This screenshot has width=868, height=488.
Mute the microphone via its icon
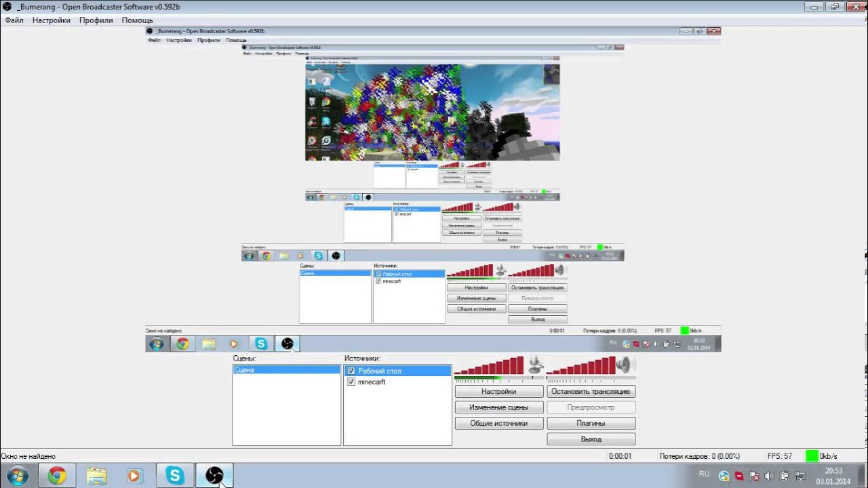pyautogui.click(x=535, y=365)
